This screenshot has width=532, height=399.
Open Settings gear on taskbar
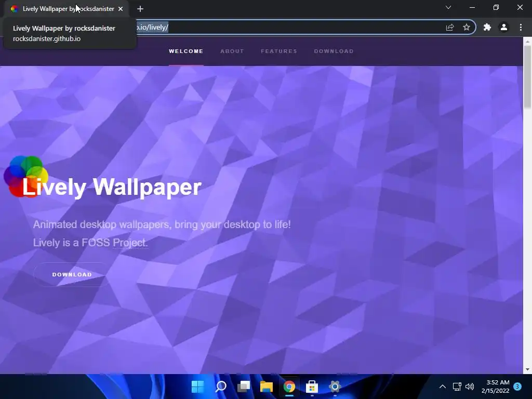335,387
